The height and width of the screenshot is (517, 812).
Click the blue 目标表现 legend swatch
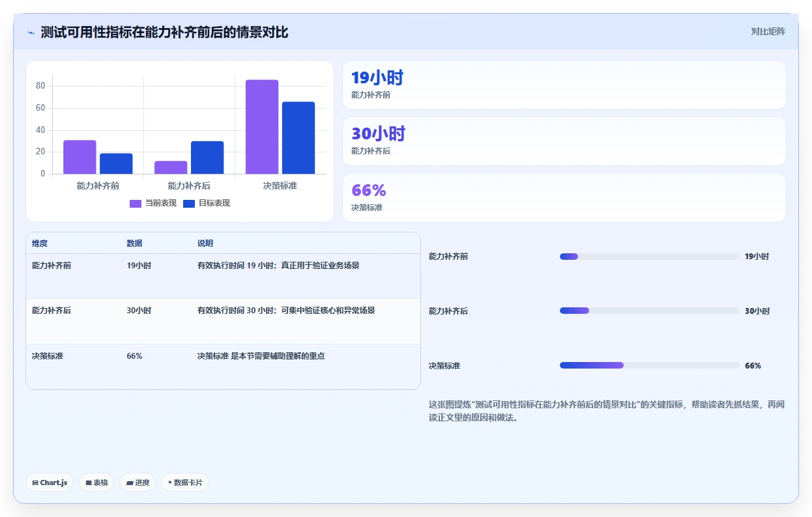click(x=189, y=203)
